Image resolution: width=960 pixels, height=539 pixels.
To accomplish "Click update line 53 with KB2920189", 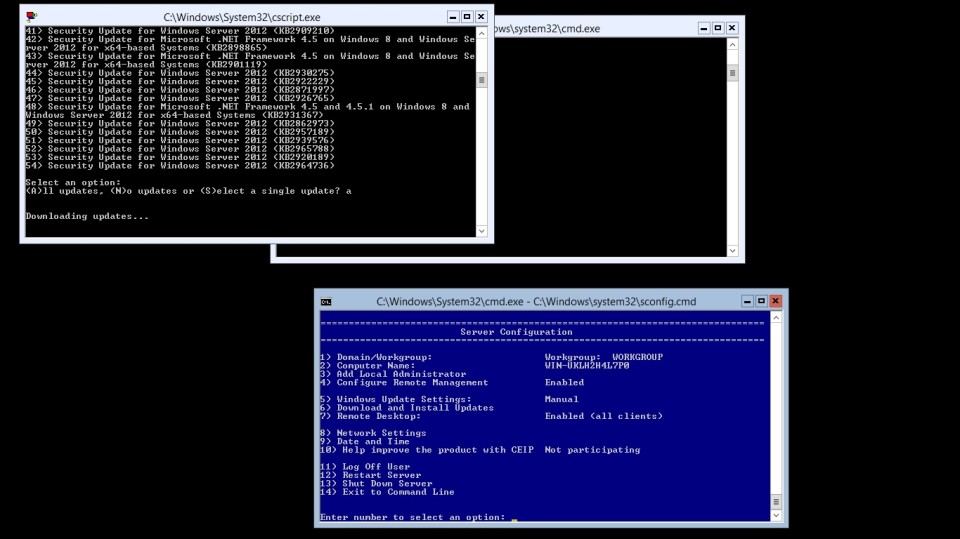I will [x=180, y=157].
